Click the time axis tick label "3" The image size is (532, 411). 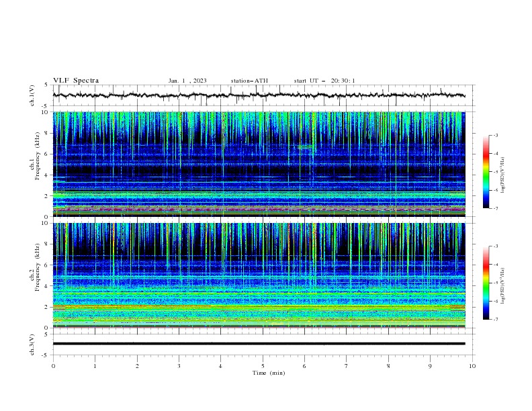coord(179,366)
